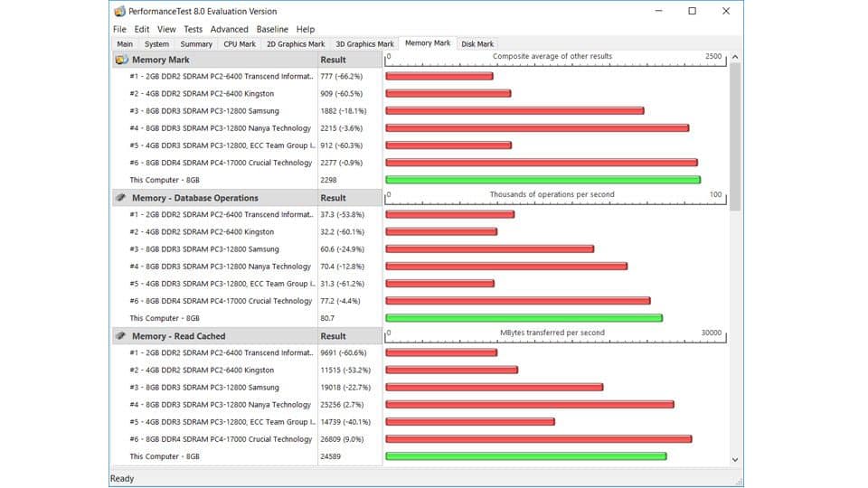Click the vertical scrollbar thumb

click(735, 136)
